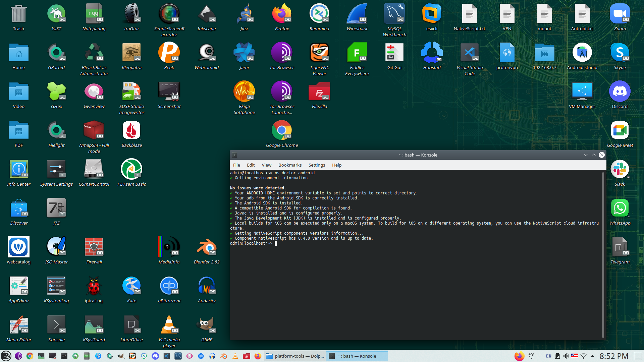Click the Konsole vertical scrollbar
644x362 pixels.
[x=603, y=255]
